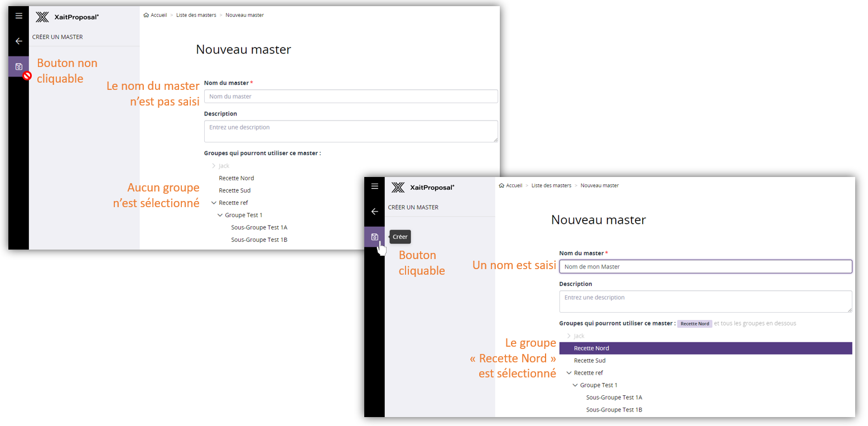Viewport: 868px width, 426px height.
Task: Click the disabled save icon in the empty form
Action: coord(18,66)
